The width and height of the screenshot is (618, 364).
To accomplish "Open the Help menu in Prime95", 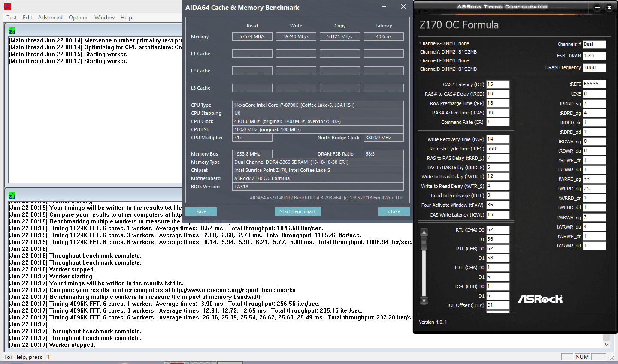I will pyautogui.click(x=126, y=18).
